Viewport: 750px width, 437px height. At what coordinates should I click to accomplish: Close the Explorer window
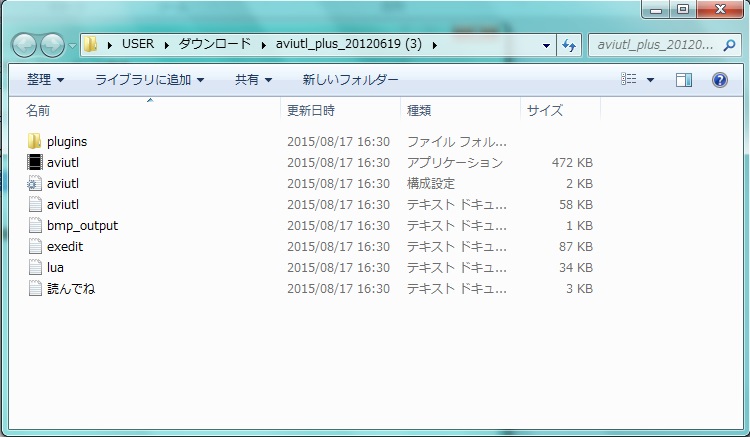pos(720,9)
